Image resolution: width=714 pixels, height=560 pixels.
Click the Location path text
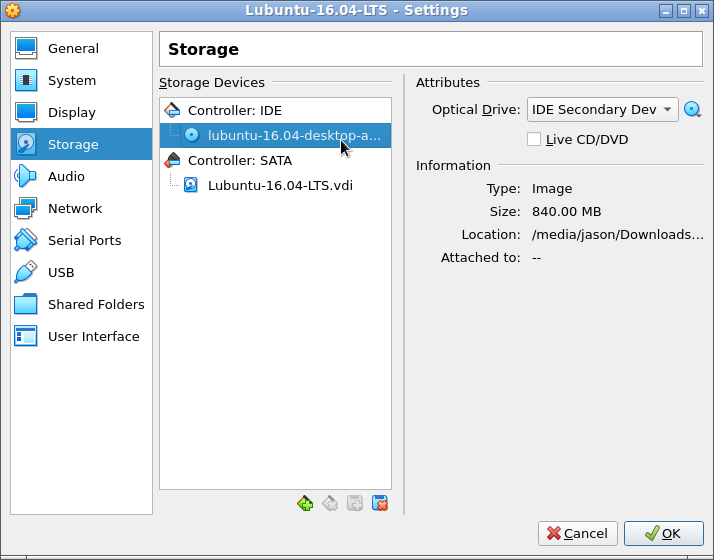(617, 234)
